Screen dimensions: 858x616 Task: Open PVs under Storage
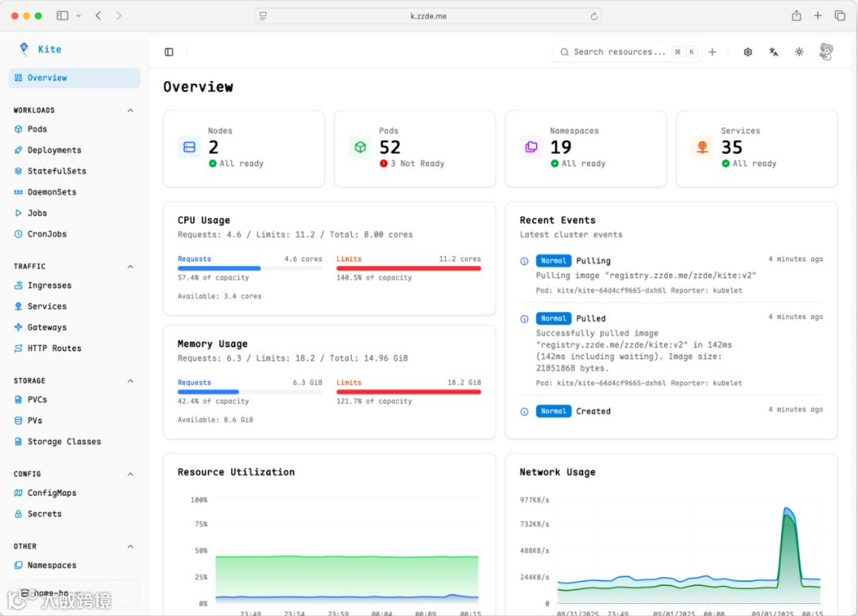click(34, 420)
